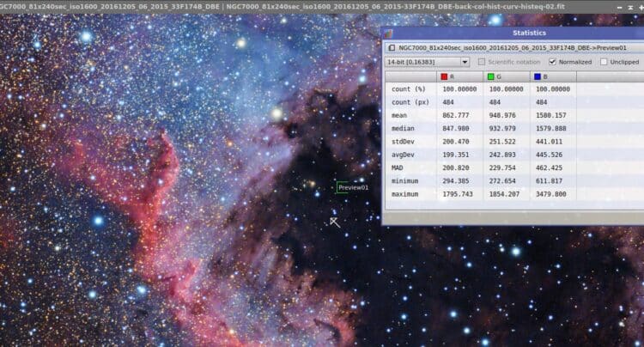Enable the Scientific notation checkbox
The image size is (644, 347).
[482, 62]
